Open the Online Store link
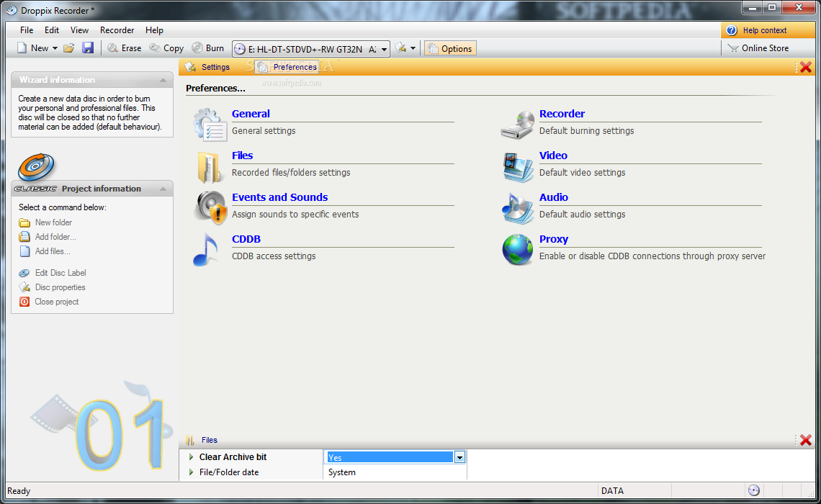Viewport: 821px width, 504px height. [x=758, y=48]
